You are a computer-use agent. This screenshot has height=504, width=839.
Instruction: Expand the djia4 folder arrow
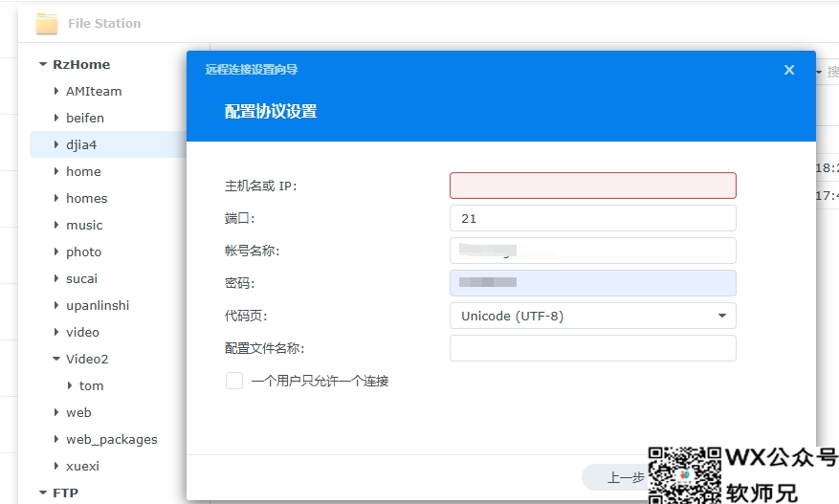point(56,144)
